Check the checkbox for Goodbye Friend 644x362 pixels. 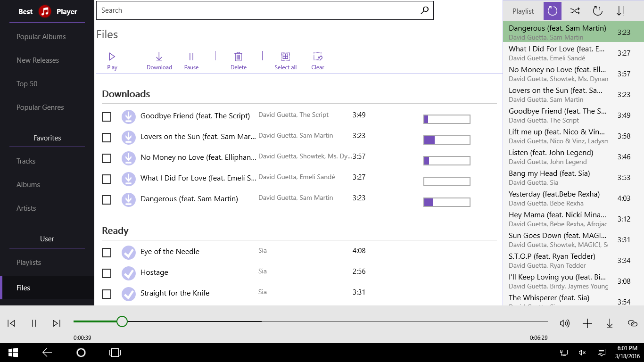106,116
